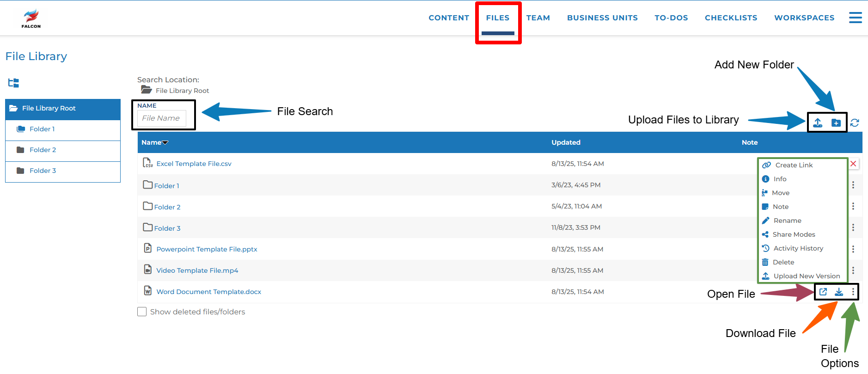This screenshot has height=374, width=868.
Task: Click the Folder 2 icon in the file table
Action: [148, 206]
